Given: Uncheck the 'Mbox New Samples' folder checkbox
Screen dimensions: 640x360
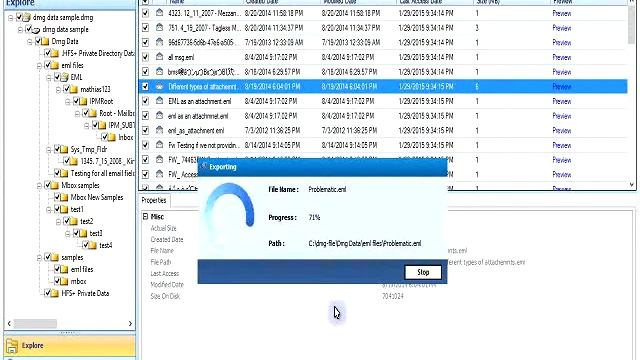Looking at the screenshot, I should click(x=58, y=197).
